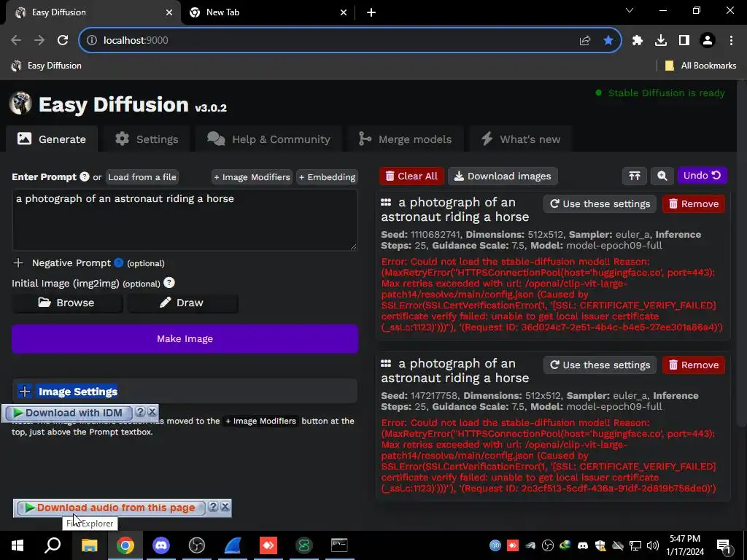Open Discord from the taskbar
747x560 pixels.
pyautogui.click(x=161, y=545)
